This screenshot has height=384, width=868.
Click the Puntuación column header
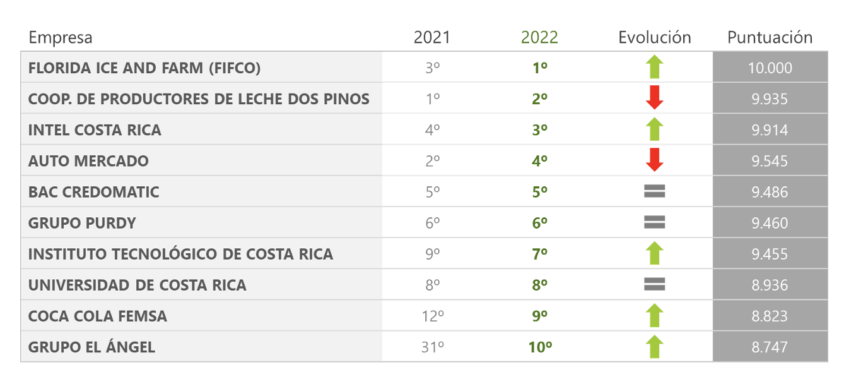pos(770,37)
